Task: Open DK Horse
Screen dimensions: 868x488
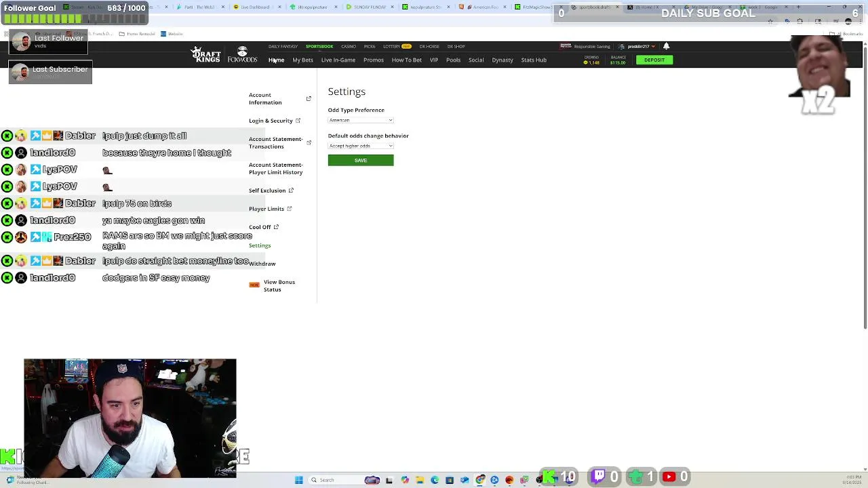Action: (429, 46)
